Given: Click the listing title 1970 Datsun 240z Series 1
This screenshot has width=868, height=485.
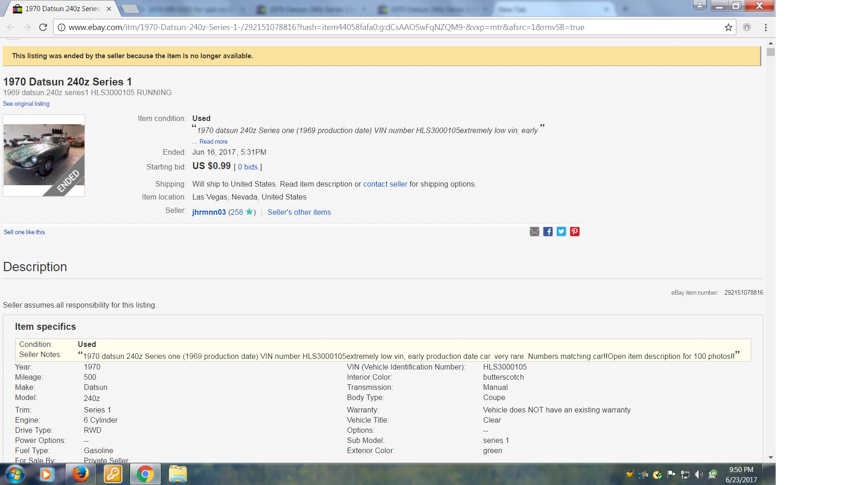Looking at the screenshot, I should coord(67,82).
